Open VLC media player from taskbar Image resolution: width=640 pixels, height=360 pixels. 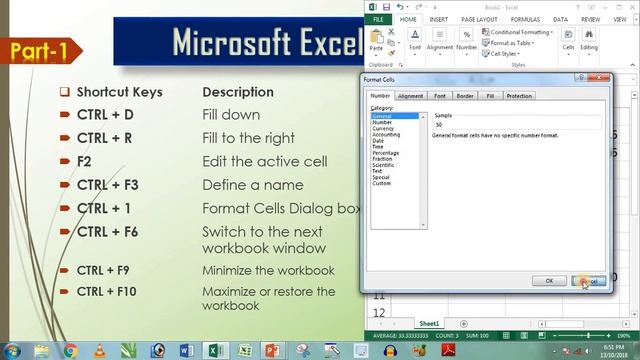coord(100,351)
